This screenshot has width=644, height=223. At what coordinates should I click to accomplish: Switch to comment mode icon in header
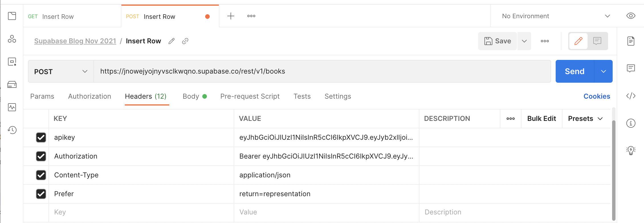597,41
